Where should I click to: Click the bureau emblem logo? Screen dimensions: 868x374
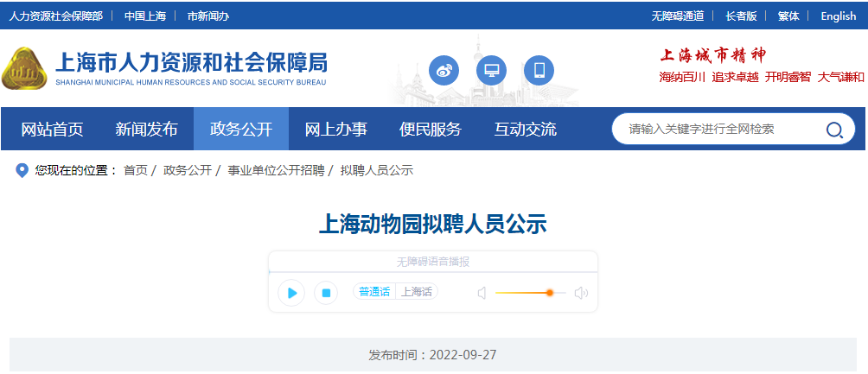(x=24, y=69)
